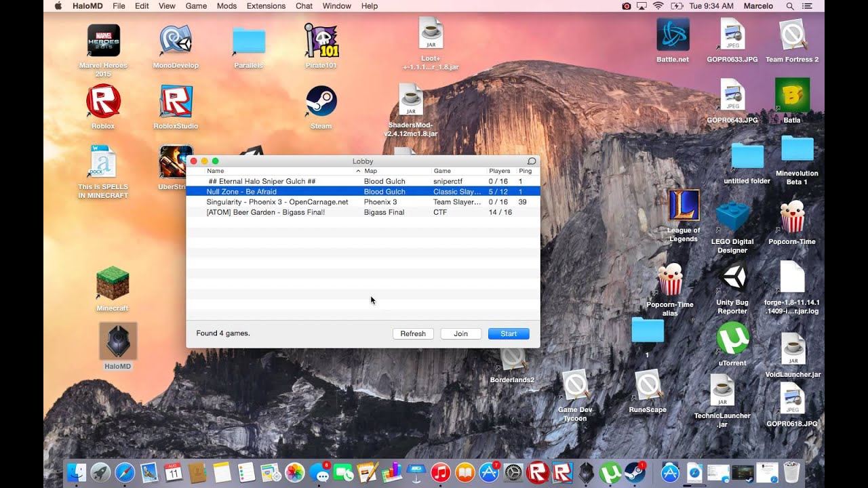Open the Trash in the Dock

[791, 472]
